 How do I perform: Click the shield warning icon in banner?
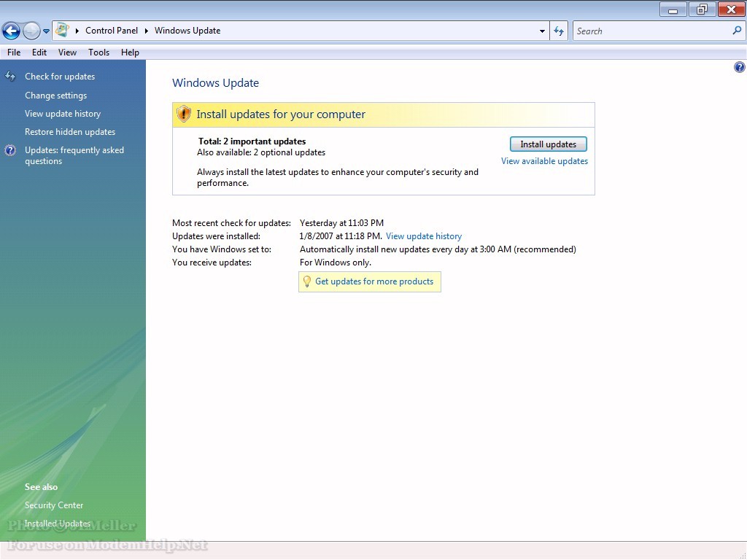183,114
